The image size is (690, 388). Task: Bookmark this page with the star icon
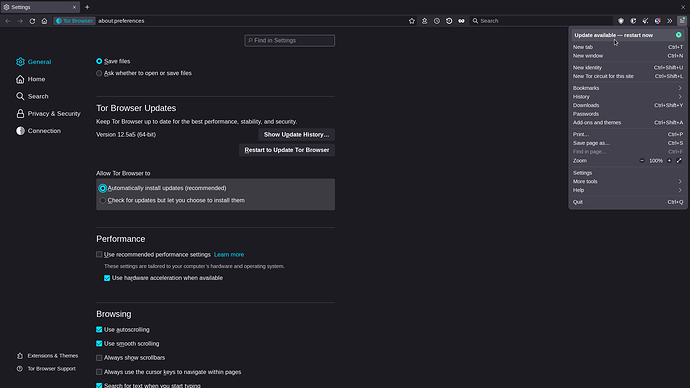coord(412,21)
